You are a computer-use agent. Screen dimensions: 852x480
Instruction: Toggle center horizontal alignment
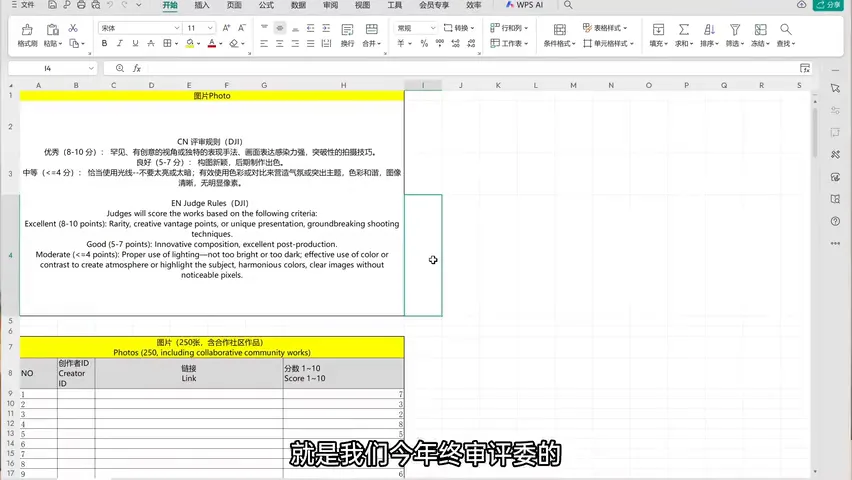pyautogui.click(x=279, y=43)
